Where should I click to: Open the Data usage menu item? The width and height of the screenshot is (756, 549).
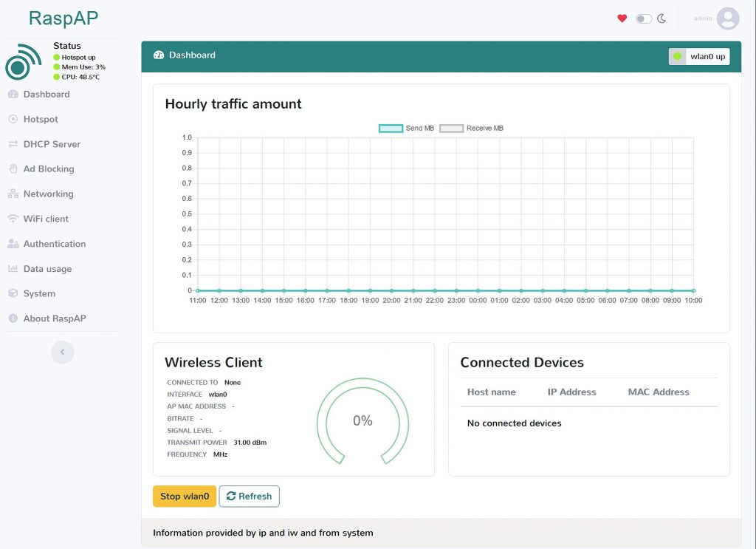47,269
